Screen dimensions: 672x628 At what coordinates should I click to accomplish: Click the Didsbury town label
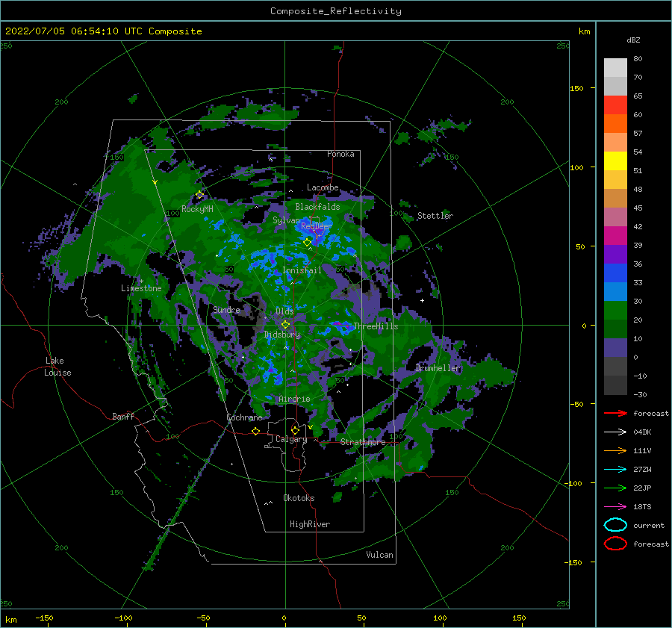281,335
